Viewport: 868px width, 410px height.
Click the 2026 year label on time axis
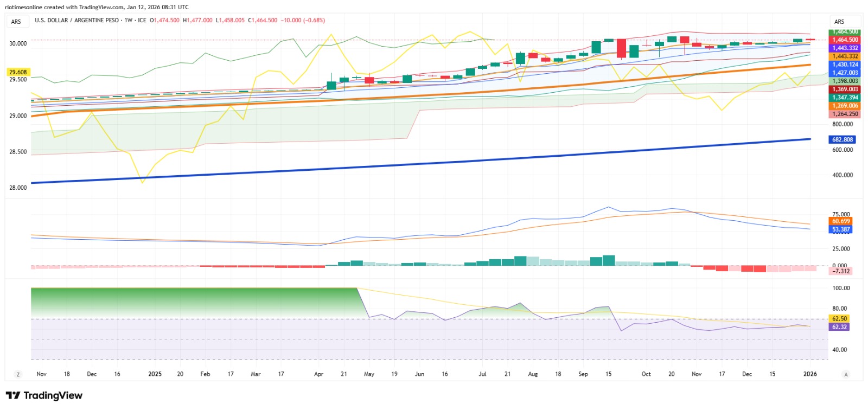click(810, 374)
